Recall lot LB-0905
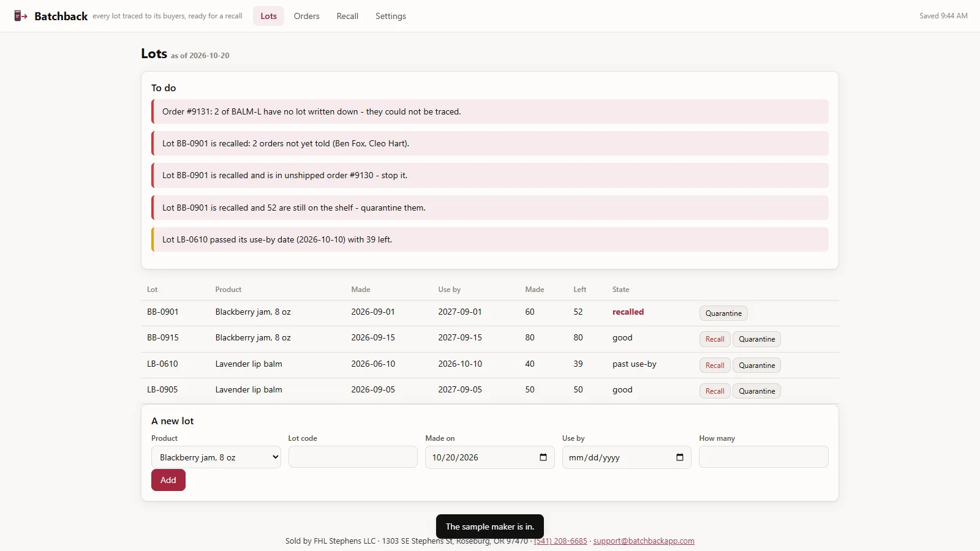Screen dimensions: 980x551 point(715,391)
